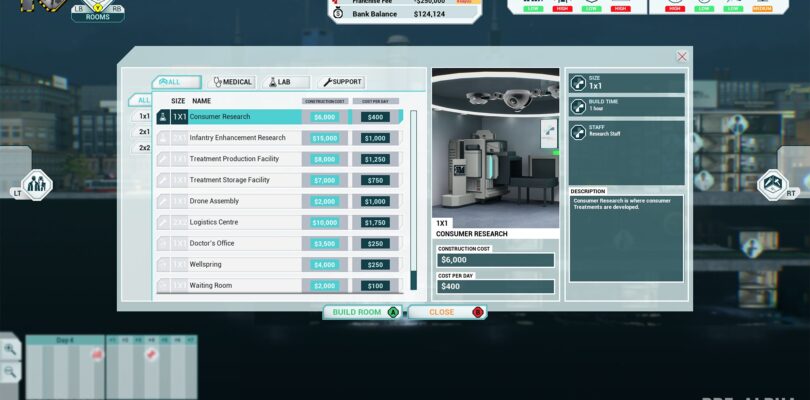810x400 pixels.
Task: Click the Bank Balance money icon
Action: (x=338, y=14)
